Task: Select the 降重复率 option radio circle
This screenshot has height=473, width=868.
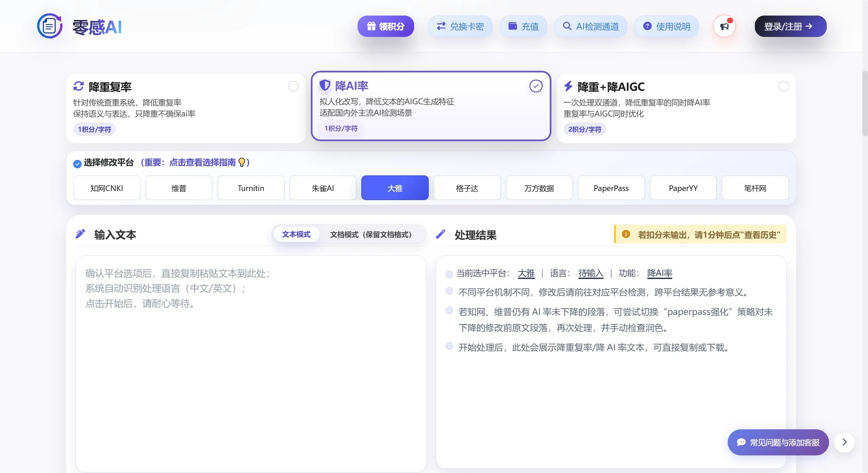Action: (293, 86)
